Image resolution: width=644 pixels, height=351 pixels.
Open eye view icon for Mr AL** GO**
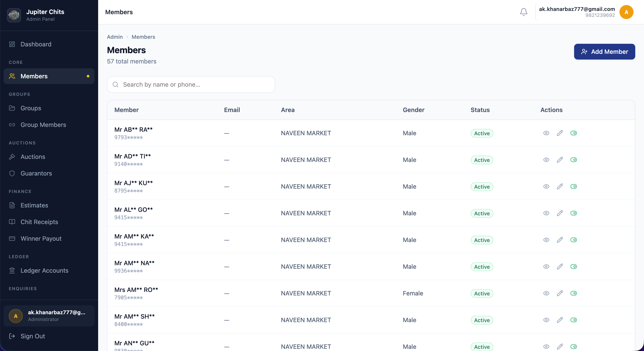pos(546,213)
